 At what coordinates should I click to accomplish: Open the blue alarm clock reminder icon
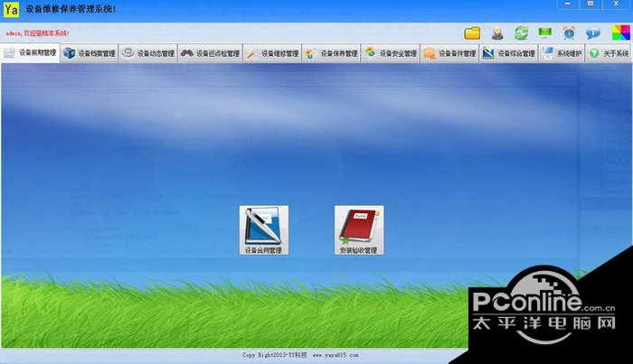click(x=569, y=33)
